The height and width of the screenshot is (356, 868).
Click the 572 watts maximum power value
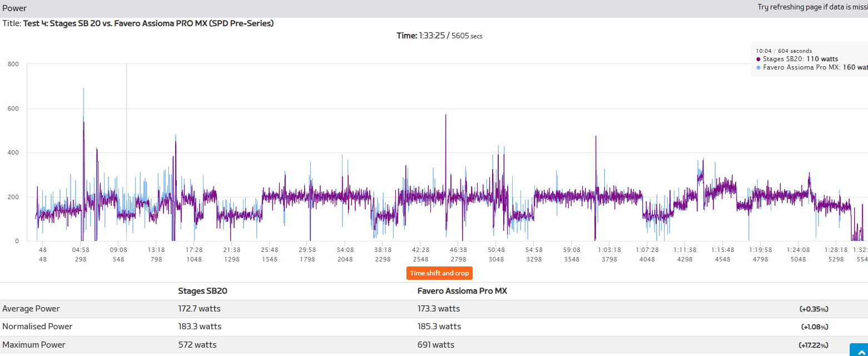click(x=197, y=345)
